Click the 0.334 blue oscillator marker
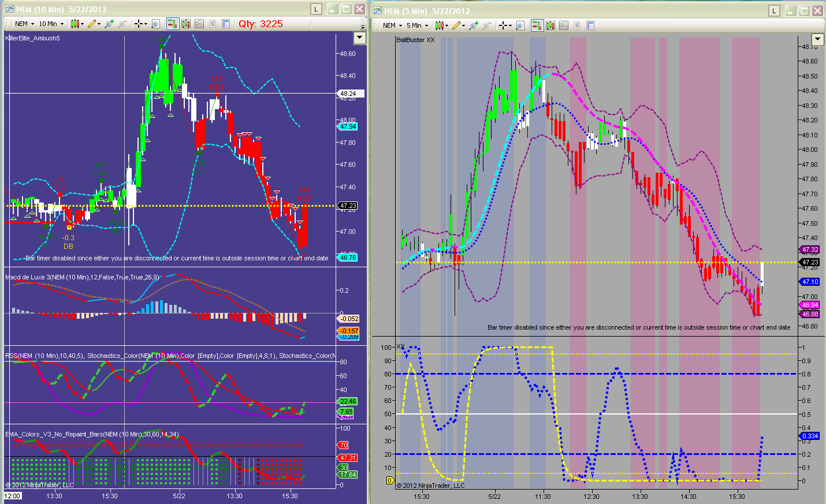The width and height of the screenshot is (826, 504). (810, 436)
